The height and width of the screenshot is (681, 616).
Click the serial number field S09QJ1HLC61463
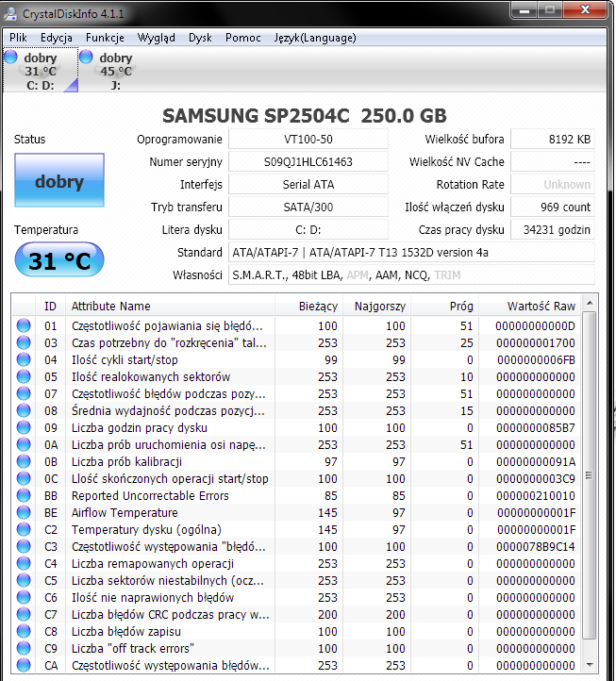tap(308, 162)
